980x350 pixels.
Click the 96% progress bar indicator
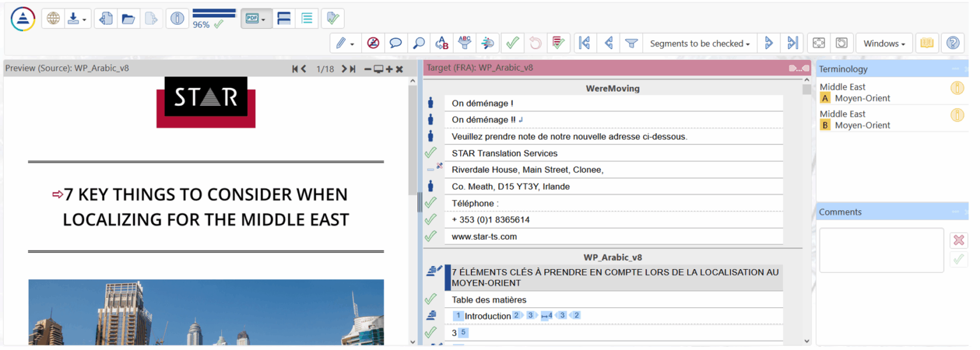(214, 19)
